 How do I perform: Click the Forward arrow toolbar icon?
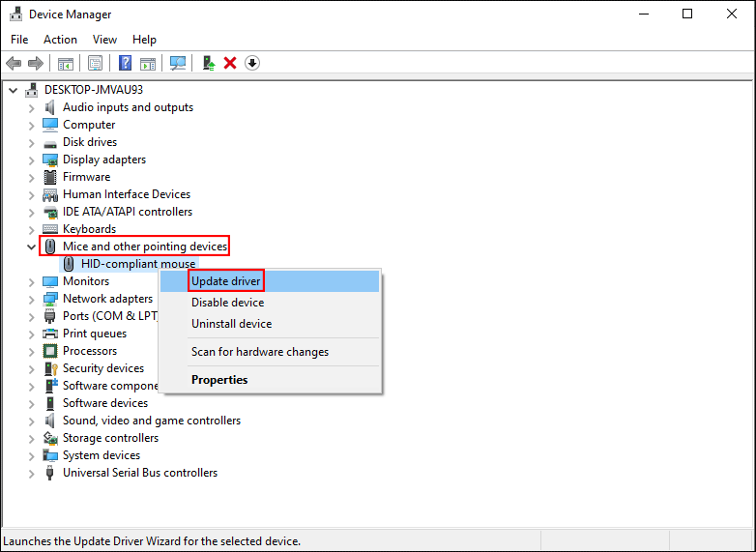36,63
